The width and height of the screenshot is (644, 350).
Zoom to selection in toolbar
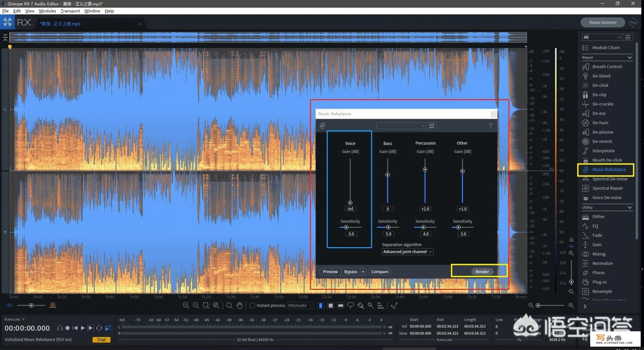pyautogui.click(x=206, y=305)
